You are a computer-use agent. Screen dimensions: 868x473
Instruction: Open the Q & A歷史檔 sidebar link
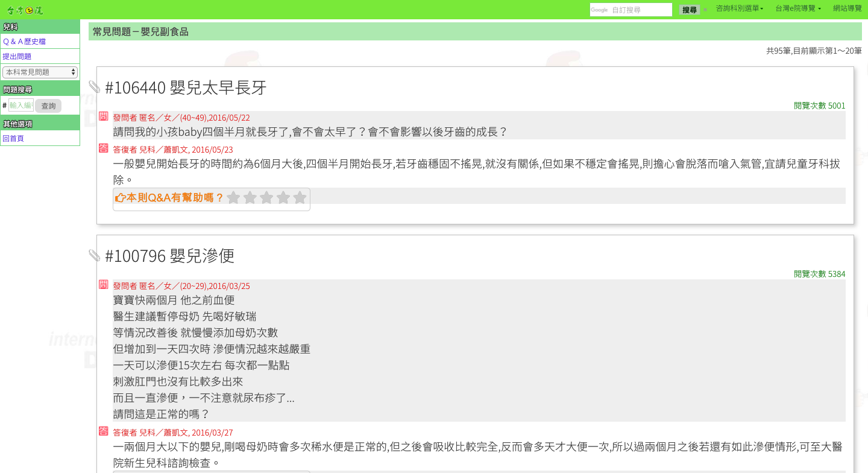pyautogui.click(x=24, y=42)
